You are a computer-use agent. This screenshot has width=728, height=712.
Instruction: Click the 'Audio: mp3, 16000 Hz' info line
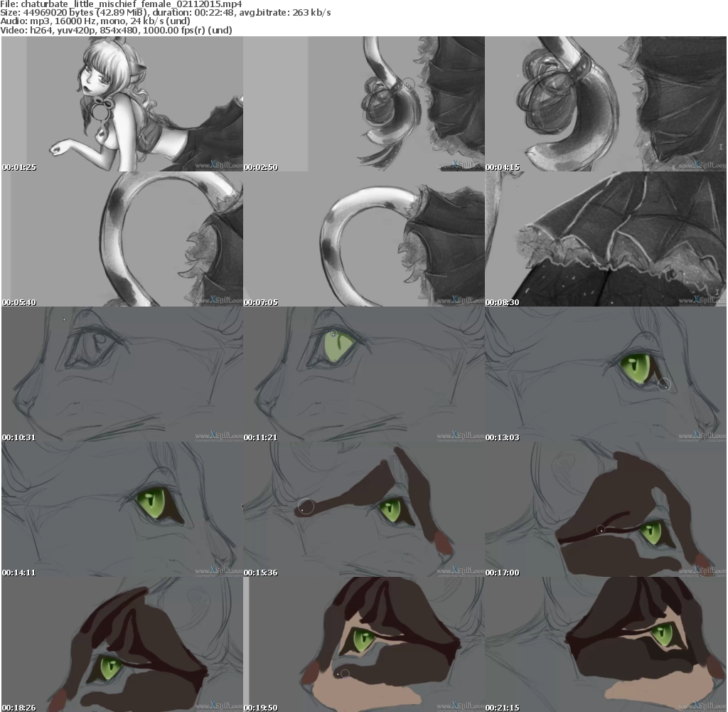[95, 21]
